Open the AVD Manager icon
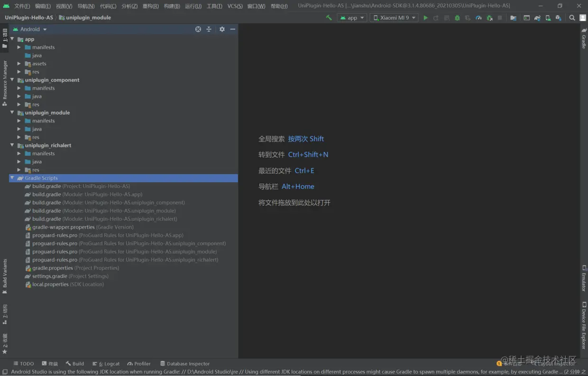This screenshot has height=376, width=588. [x=548, y=18]
